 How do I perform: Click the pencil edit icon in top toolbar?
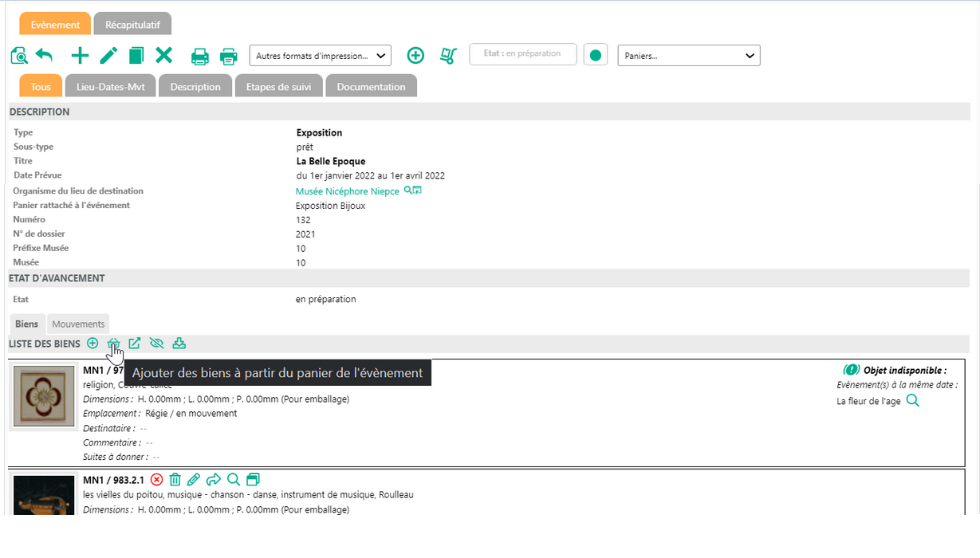pos(108,56)
